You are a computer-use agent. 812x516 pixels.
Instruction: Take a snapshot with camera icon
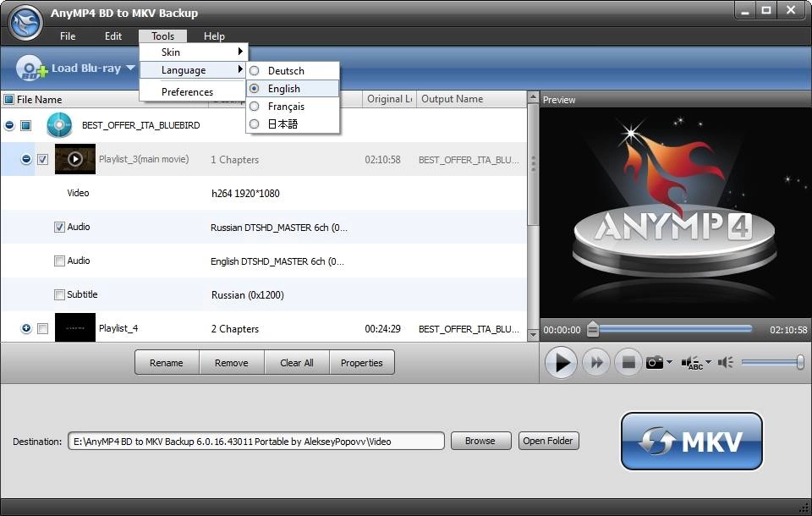(654, 362)
